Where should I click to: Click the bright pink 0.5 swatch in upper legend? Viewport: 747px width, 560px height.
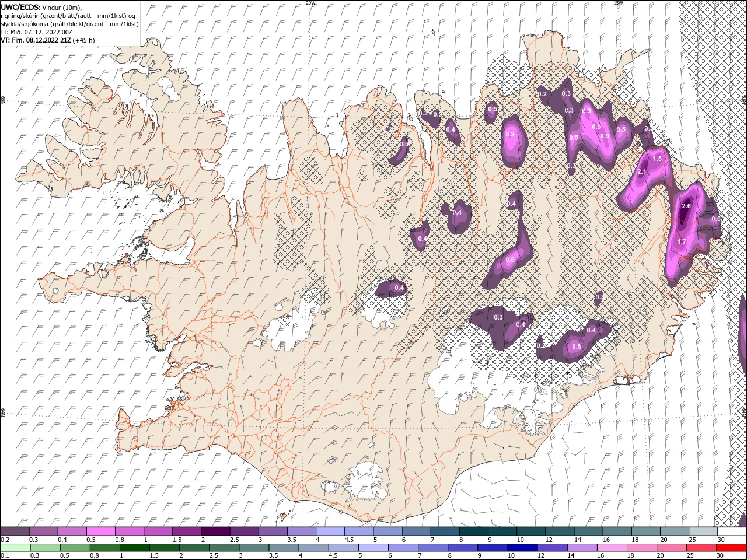tap(100, 531)
